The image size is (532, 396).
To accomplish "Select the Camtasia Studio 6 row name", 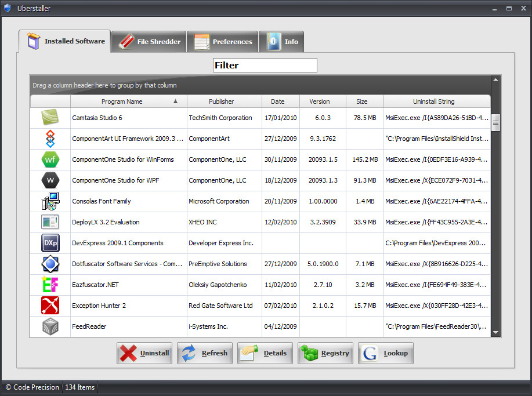I will (97, 118).
